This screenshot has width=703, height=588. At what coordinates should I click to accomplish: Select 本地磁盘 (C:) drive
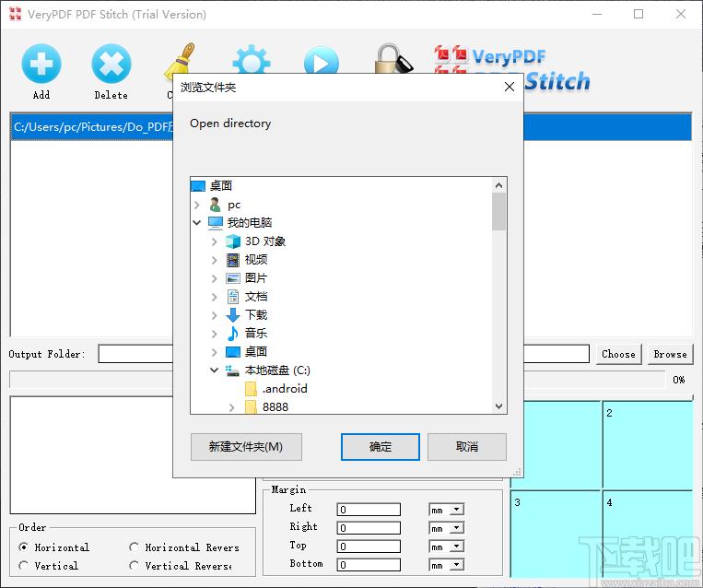277,370
